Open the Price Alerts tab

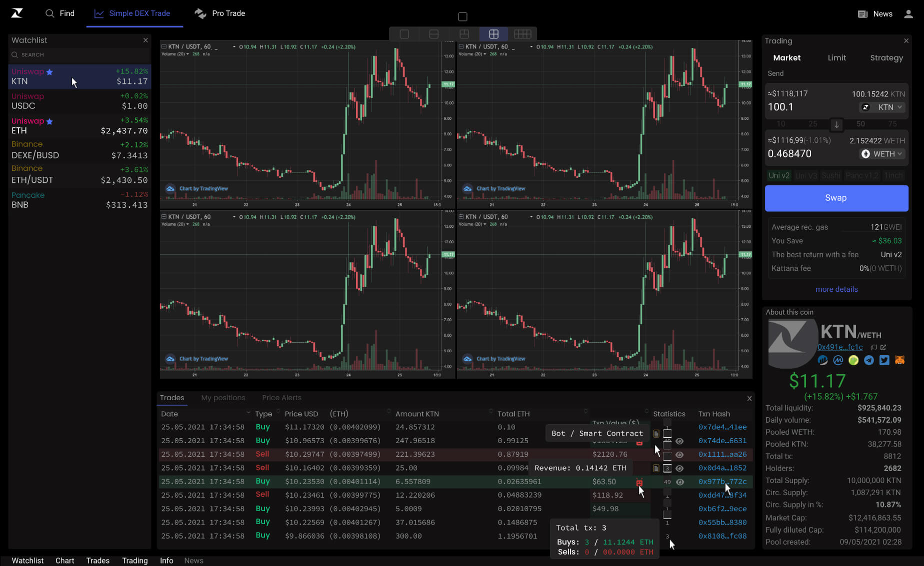tap(281, 398)
